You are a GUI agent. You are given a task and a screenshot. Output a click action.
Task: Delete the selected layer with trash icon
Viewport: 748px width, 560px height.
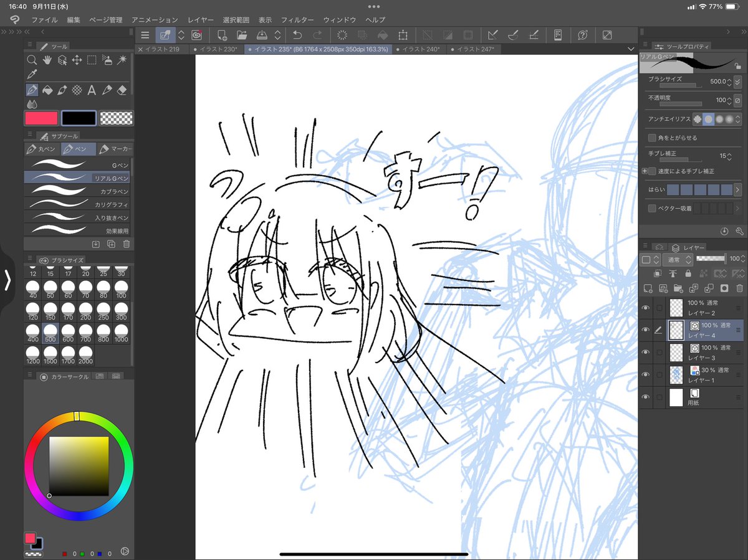tap(738, 288)
